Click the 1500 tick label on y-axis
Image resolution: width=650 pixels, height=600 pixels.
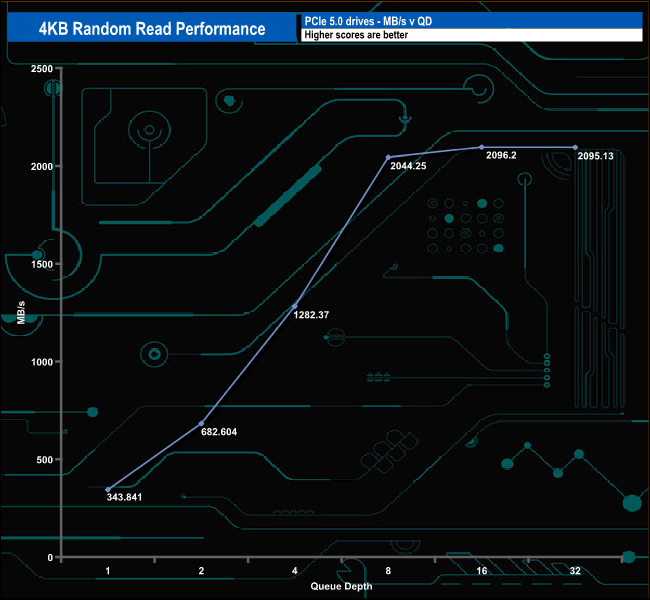tap(41, 264)
